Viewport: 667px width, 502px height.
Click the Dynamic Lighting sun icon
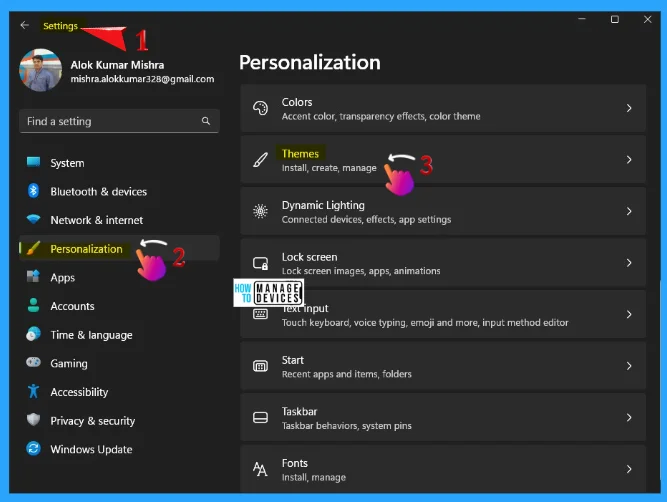click(x=260, y=211)
